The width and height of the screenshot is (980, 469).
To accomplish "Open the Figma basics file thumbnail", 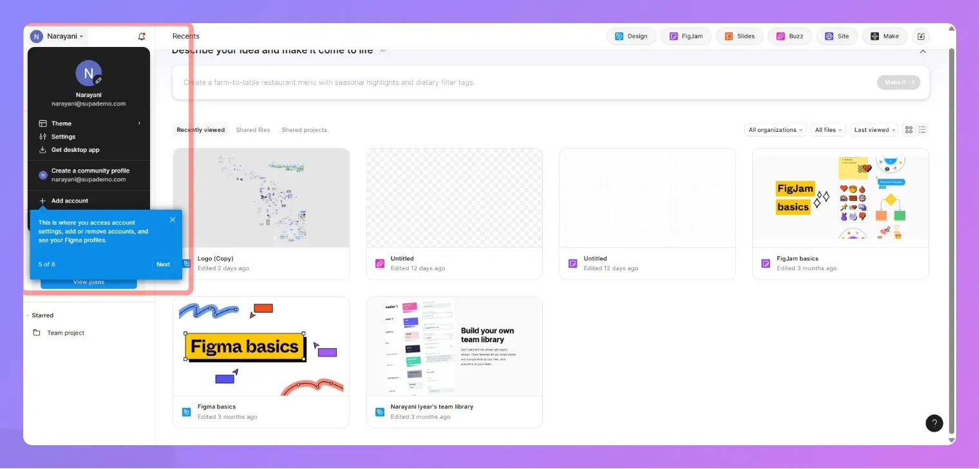I will tap(261, 346).
